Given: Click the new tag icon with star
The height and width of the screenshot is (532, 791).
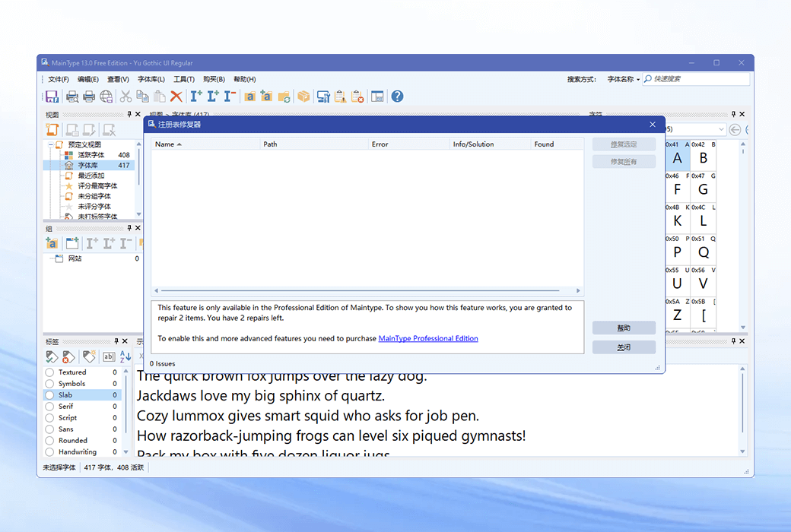Looking at the screenshot, I should [89, 356].
